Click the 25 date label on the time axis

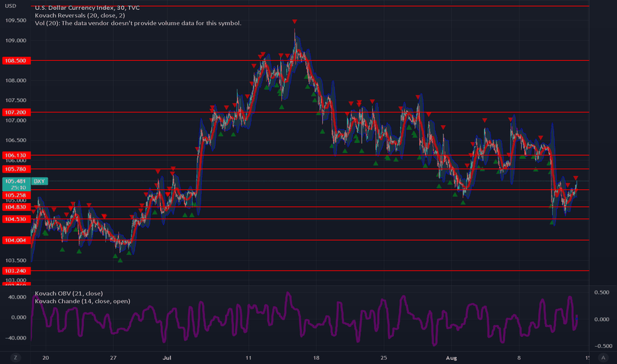click(x=384, y=357)
